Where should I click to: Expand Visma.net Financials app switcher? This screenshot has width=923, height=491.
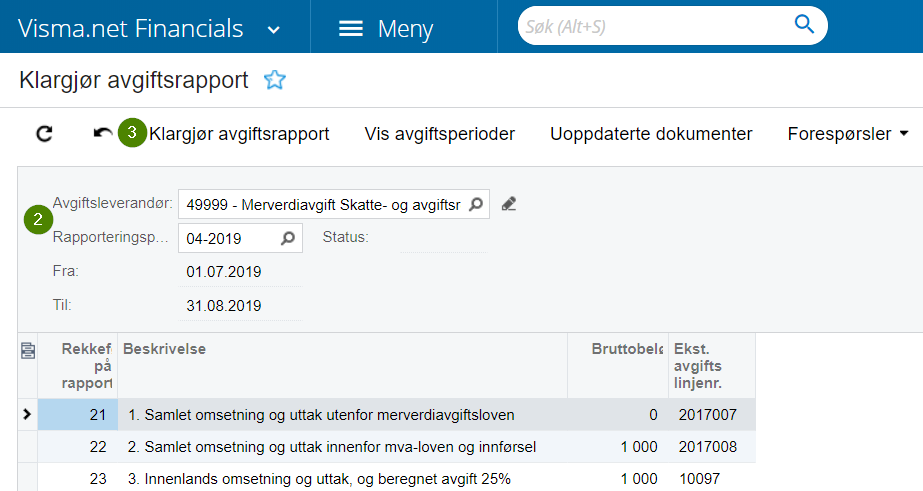[274, 29]
